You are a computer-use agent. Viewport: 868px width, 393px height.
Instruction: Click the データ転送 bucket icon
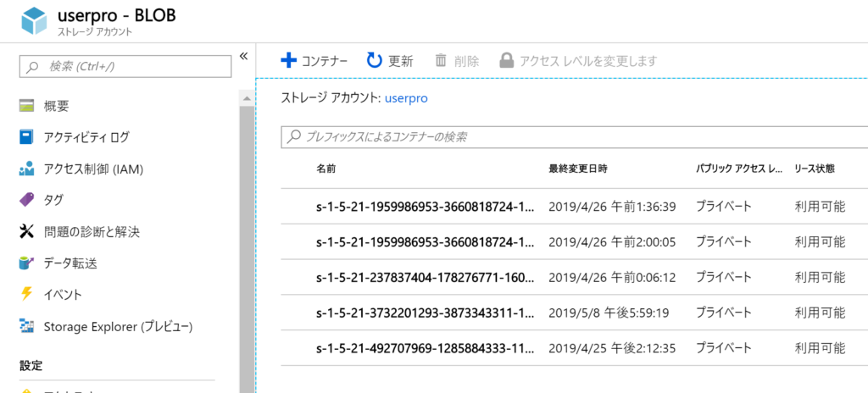(x=26, y=263)
